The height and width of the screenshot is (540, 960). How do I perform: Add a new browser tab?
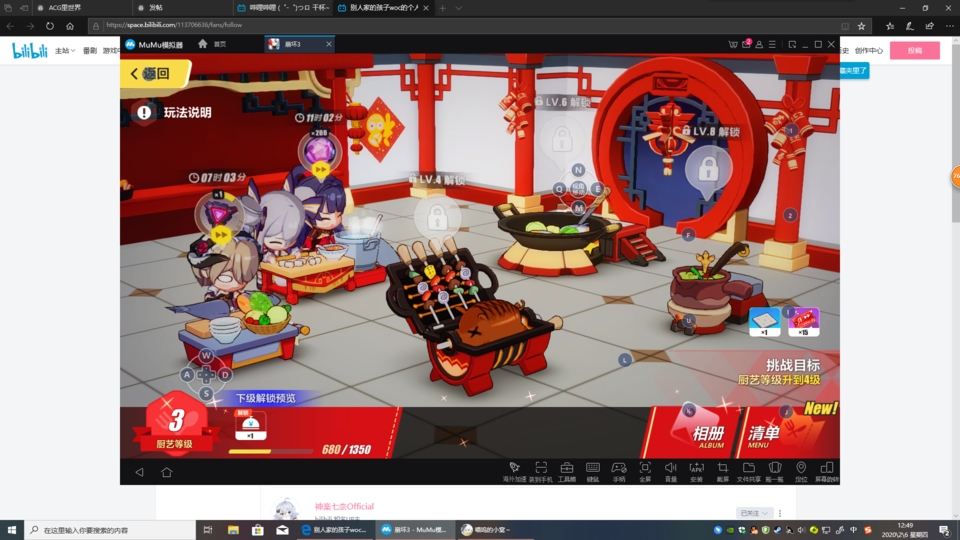443,8
